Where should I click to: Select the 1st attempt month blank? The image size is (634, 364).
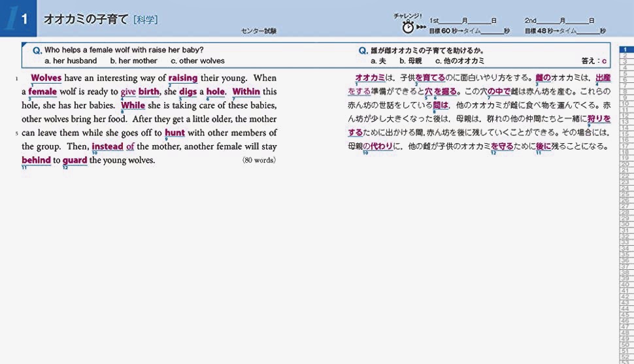coord(450,21)
